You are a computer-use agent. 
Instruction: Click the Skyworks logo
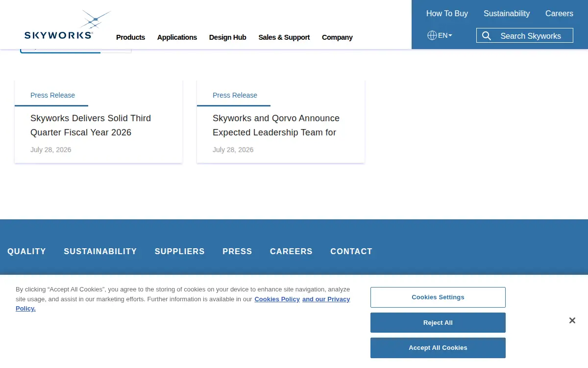click(x=68, y=25)
